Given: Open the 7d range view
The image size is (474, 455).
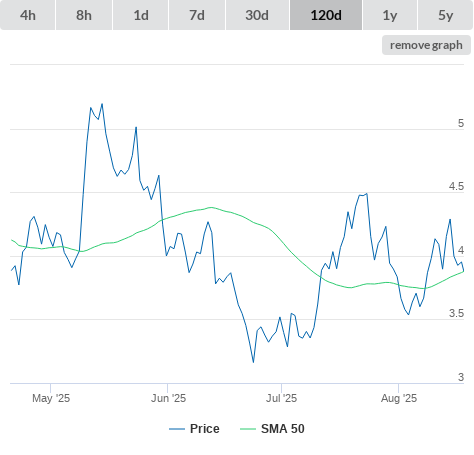Looking at the screenshot, I should (x=197, y=15).
